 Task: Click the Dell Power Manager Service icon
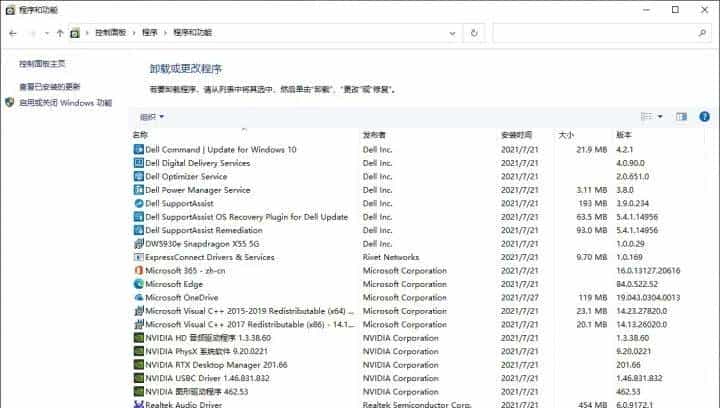139,190
